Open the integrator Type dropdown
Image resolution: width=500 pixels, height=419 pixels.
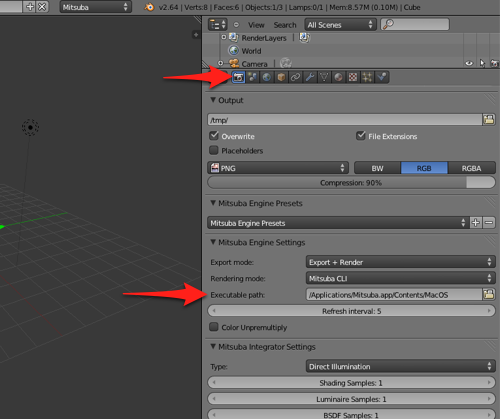click(x=401, y=366)
